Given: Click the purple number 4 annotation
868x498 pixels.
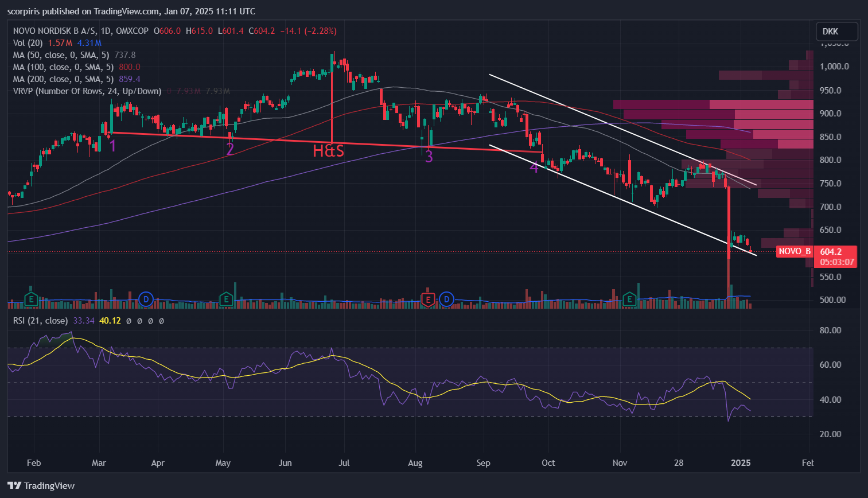Looking at the screenshot, I should click(x=534, y=168).
